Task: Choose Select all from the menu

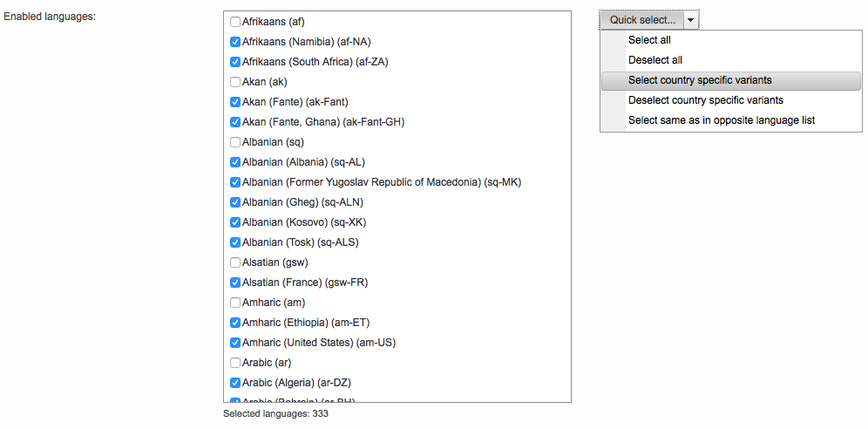Action: coord(649,40)
